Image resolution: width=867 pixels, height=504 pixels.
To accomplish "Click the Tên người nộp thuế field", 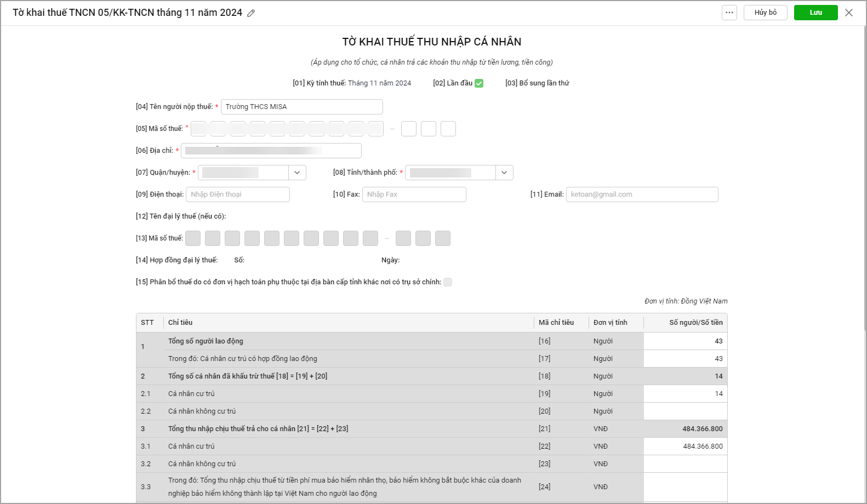I will coord(301,107).
